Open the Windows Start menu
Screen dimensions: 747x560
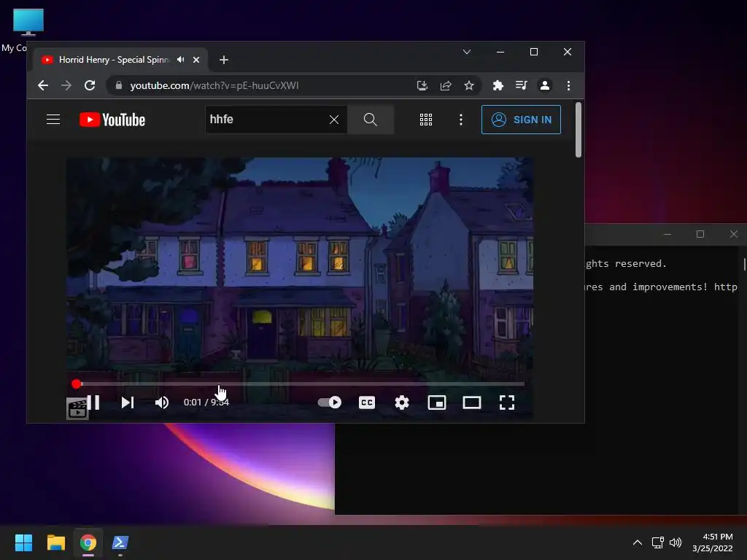pyautogui.click(x=23, y=542)
